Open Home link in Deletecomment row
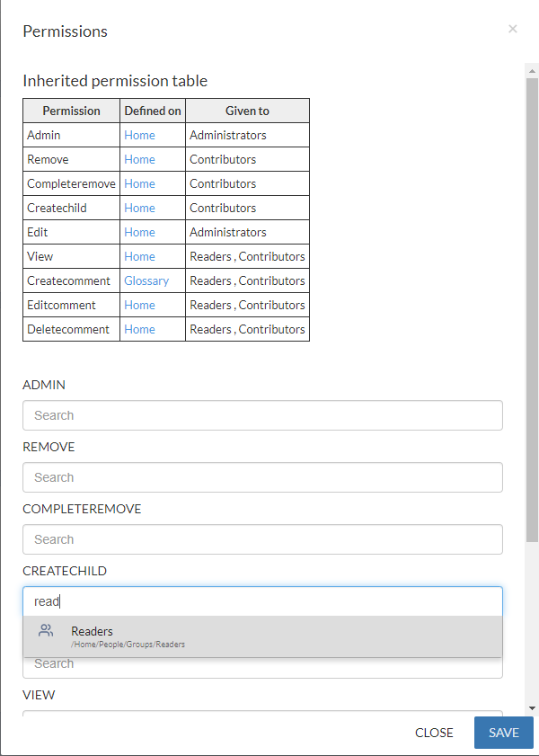 [x=139, y=329]
